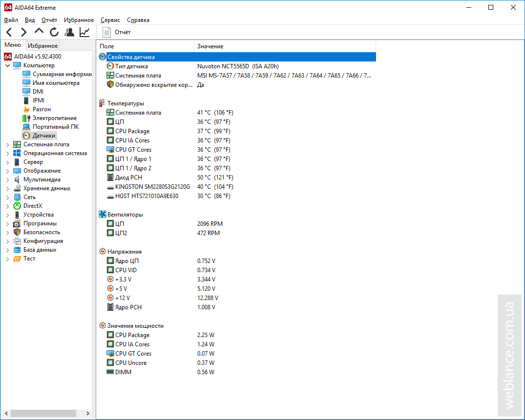Screen dimensions: 525x420
Task: Open the Избранное menu in menu bar
Action: [x=79, y=20]
